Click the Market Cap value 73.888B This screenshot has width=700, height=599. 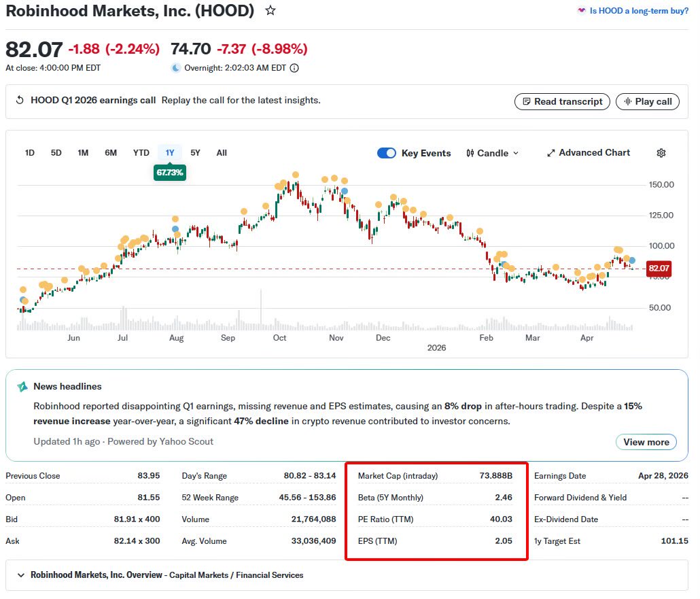[x=496, y=476]
